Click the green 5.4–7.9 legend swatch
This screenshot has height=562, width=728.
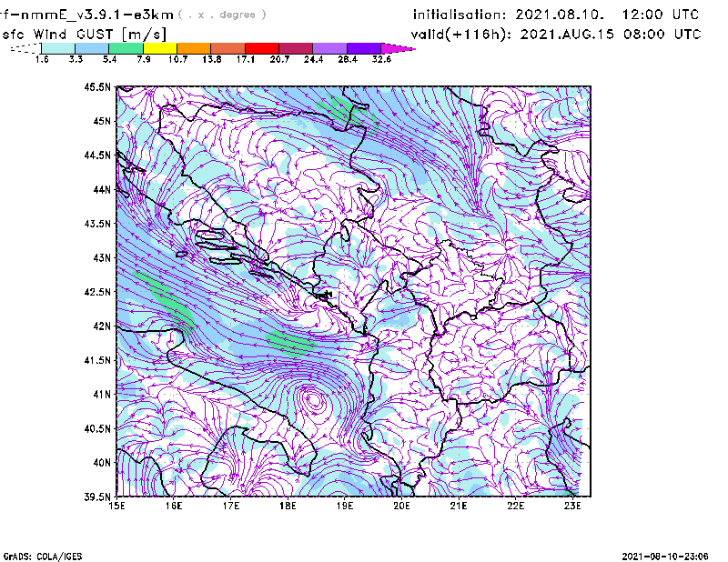click(126, 48)
